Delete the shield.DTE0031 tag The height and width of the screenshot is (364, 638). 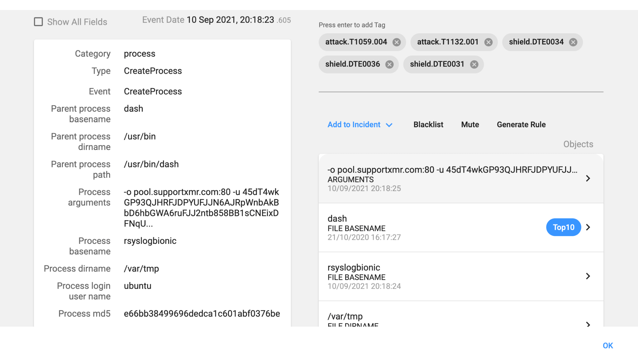[474, 64]
